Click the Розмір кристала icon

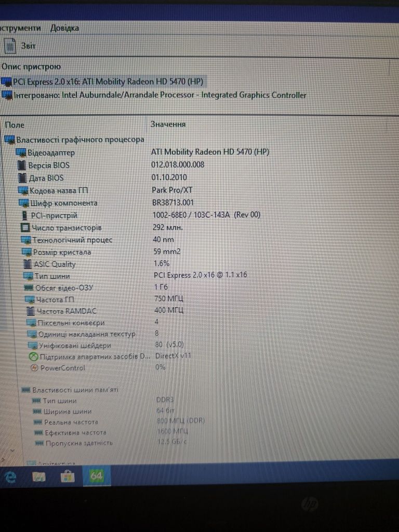(x=26, y=252)
